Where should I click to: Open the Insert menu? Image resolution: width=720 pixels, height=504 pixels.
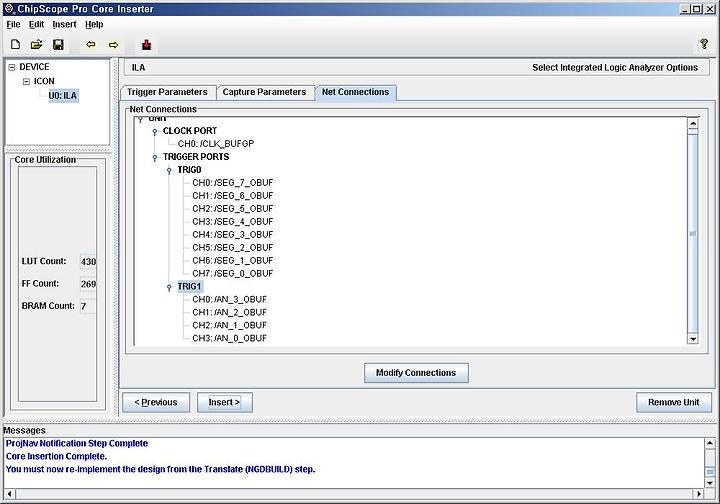(64, 24)
